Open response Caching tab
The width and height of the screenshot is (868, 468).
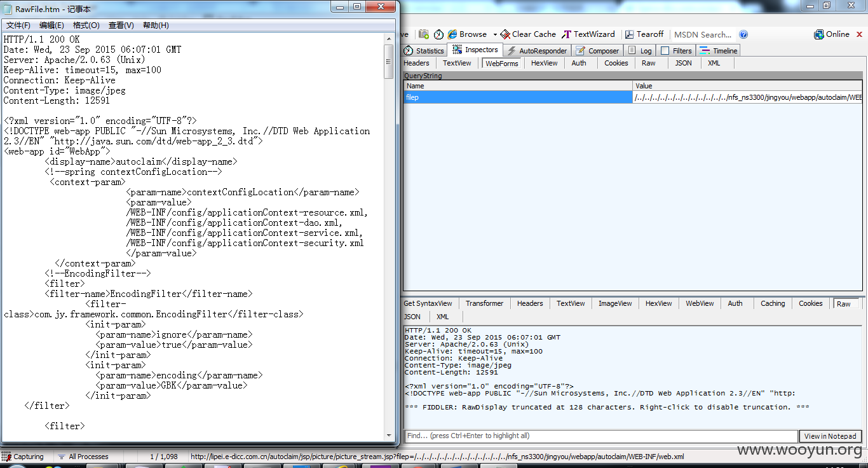tap(773, 303)
